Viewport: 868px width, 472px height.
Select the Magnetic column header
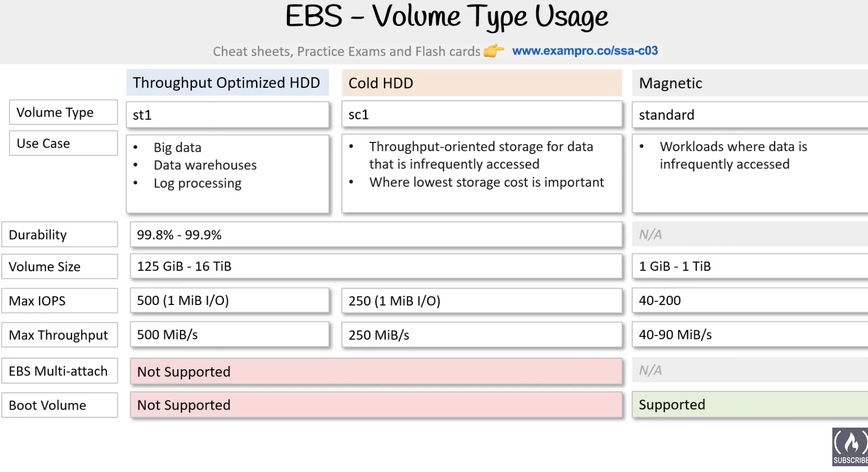coord(749,83)
